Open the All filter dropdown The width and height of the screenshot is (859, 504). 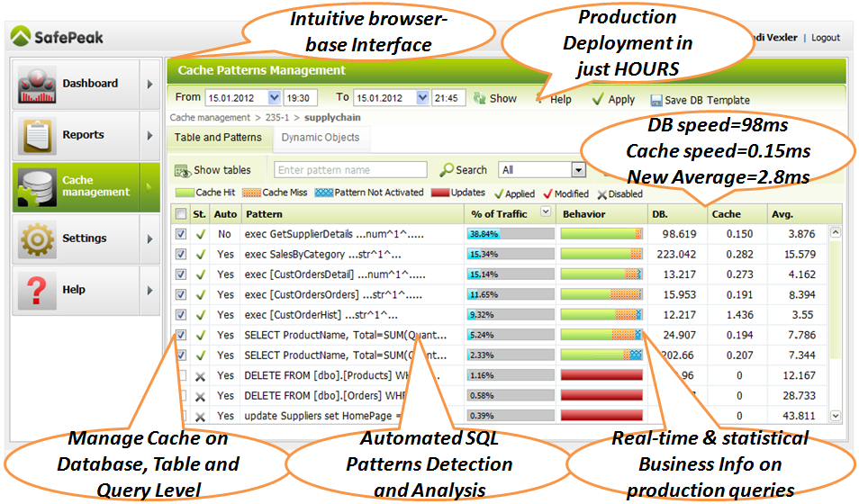pos(578,170)
